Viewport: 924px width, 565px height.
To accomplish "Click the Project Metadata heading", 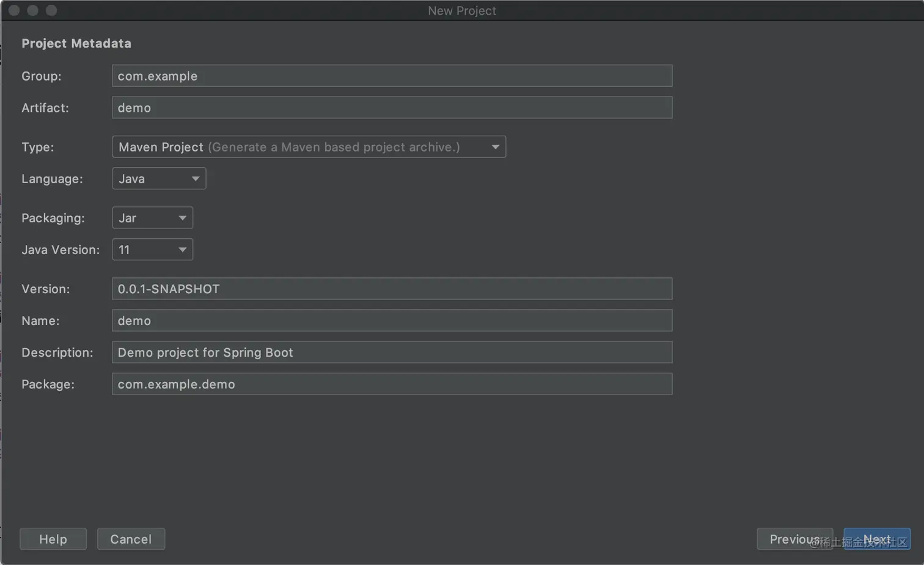I will pyautogui.click(x=76, y=43).
